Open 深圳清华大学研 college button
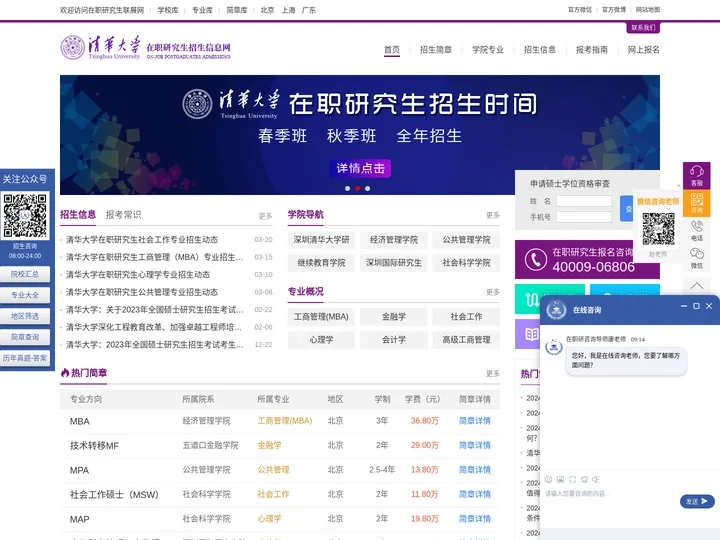The width and height of the screenshot is (720, 540). [321, 240]
